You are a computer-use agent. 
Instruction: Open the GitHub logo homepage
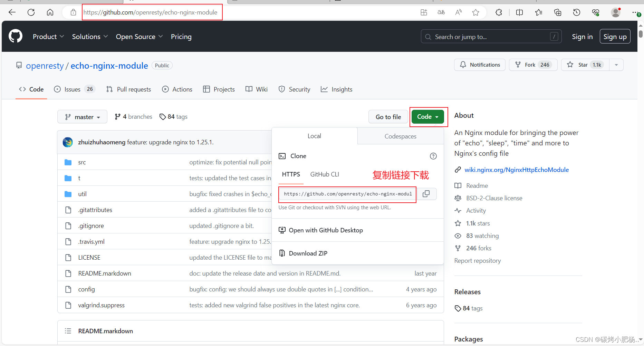click(x=16, y=36)
